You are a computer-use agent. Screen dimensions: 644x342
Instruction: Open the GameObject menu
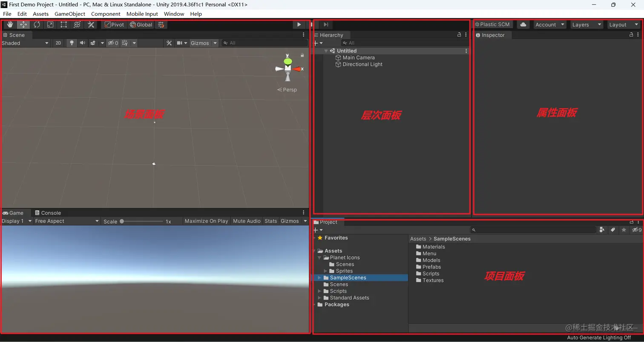click(x=70, y=14)
